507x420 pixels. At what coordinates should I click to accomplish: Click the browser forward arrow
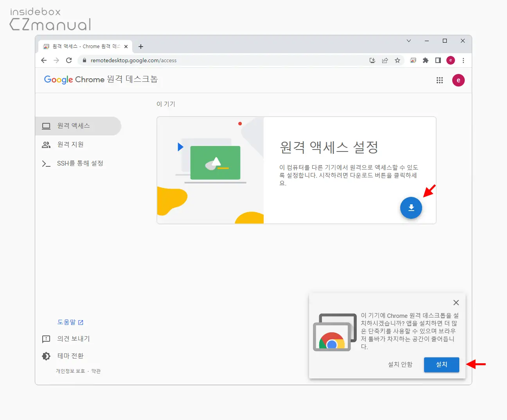tap(56, 60)
